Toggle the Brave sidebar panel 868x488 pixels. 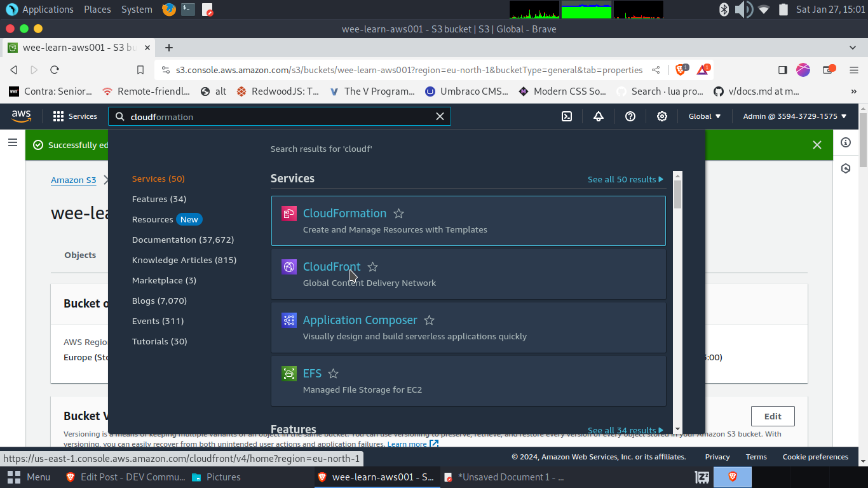783,70
